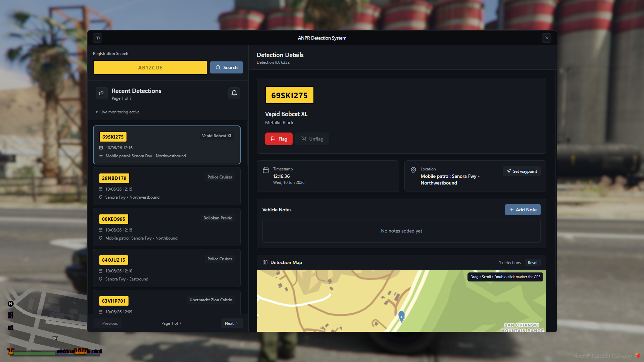The height and width of the screenshot is (362, 644).
Task: Open the 08KEO995 Bollokan Prairie detection
Action: [x=167, y=227]
